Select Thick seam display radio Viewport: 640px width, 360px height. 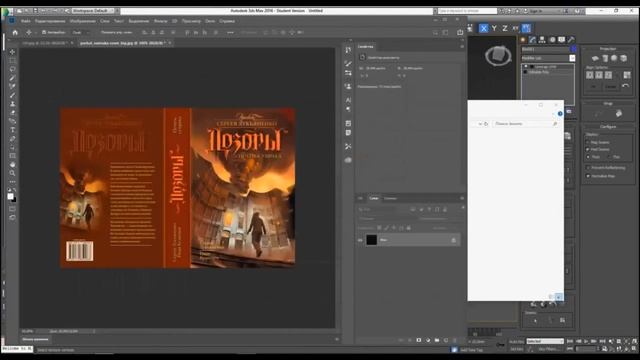pos(588,157)
